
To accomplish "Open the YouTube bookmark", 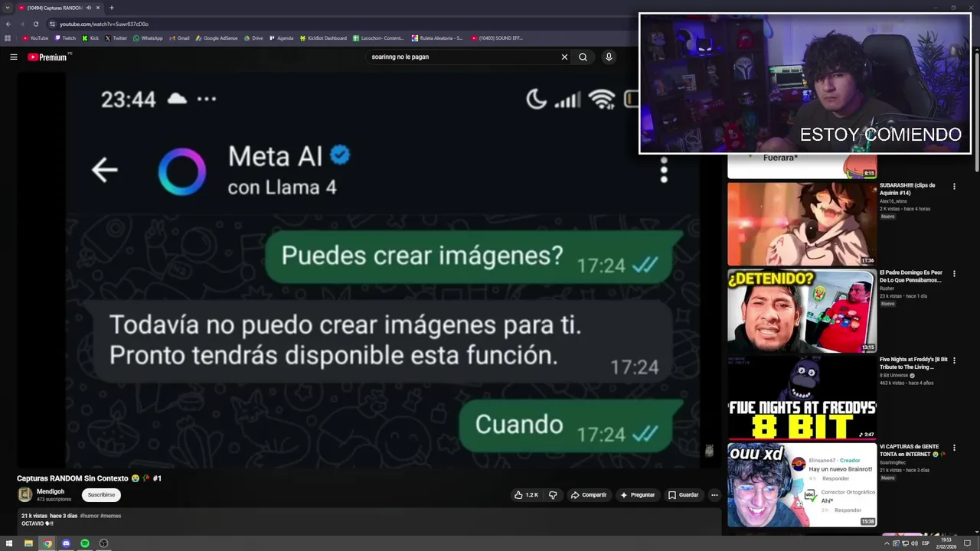I will pos(36,38).
